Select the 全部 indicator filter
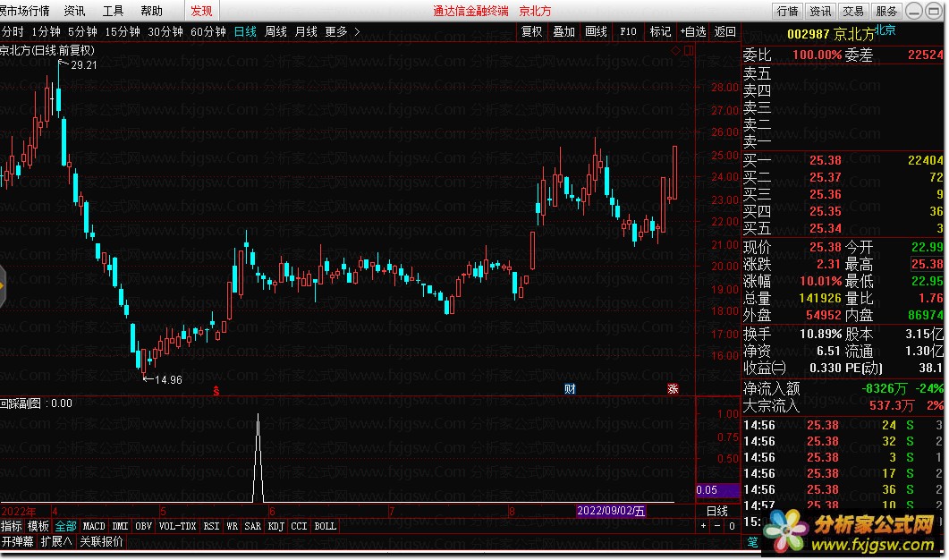The height and width of the screenshot is (560, 949). pyautogui.click(x=65, y=526)
